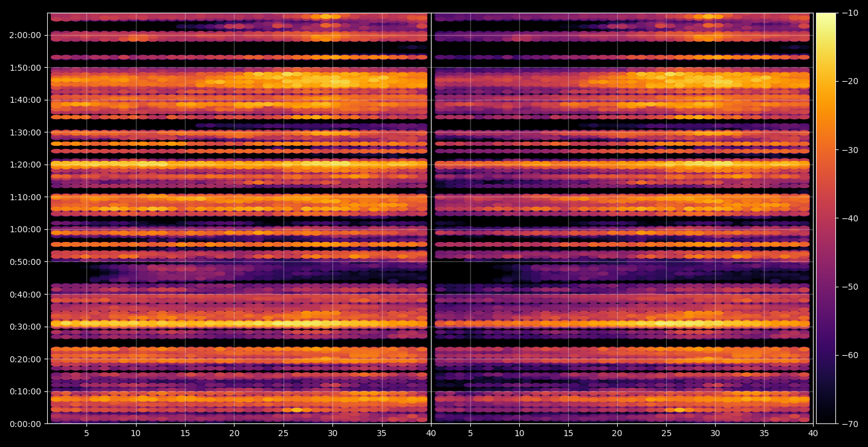Select x-axis tick 35 under left heatmap

click(x=382, y=433)
